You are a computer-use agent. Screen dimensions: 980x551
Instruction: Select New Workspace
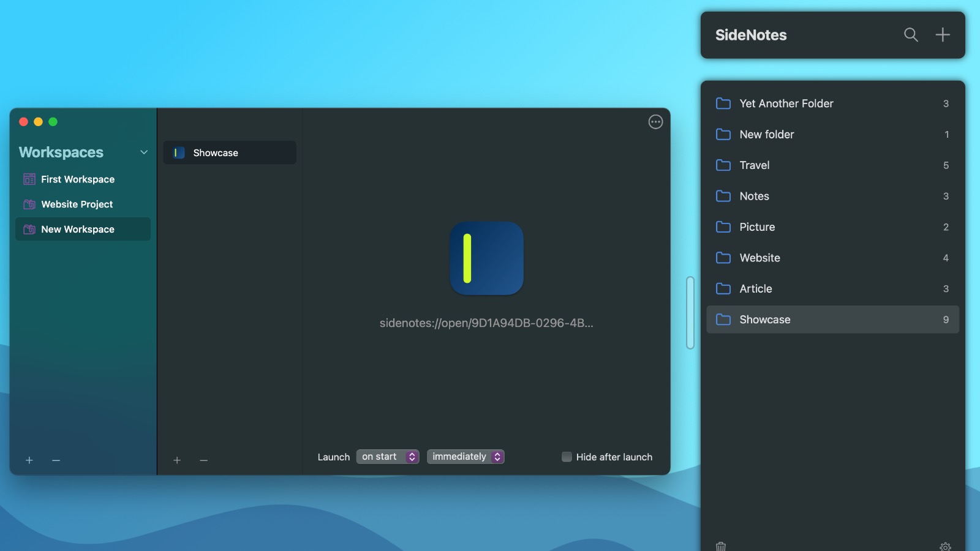pos(83,229)
